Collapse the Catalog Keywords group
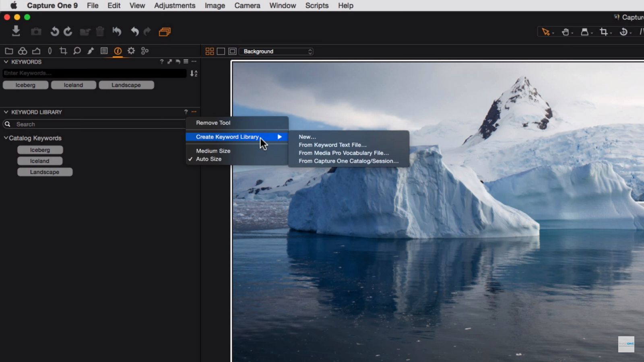Image resolution: width=644 pixels, height=362 pixels. pyautogui.click(x=6, y=138)
